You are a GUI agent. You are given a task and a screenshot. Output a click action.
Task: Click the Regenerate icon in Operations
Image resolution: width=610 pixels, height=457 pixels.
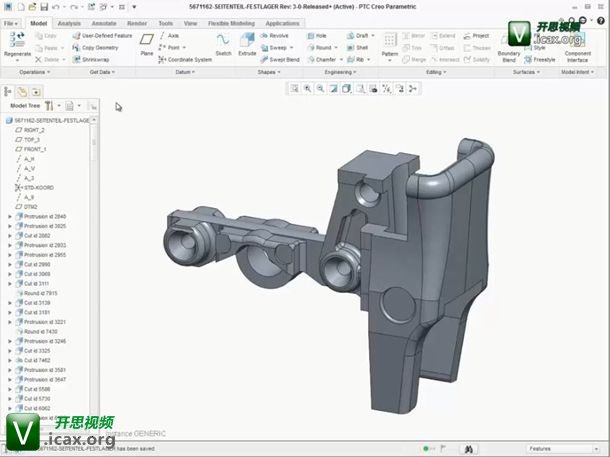(17, 45)
